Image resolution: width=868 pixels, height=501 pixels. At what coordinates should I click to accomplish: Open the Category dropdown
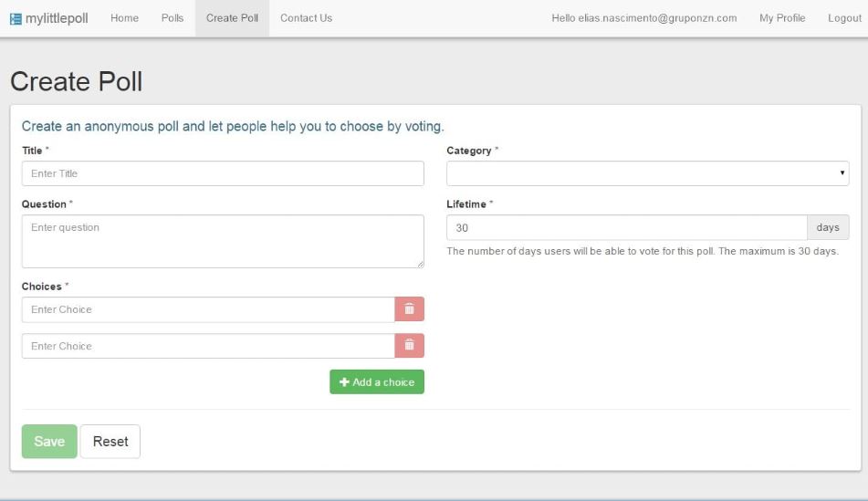648,173
